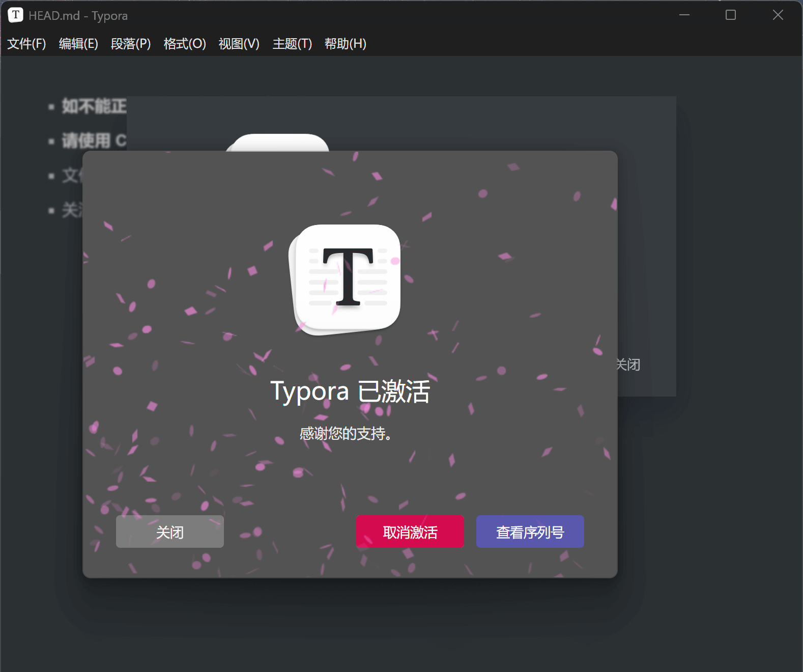Click the purple 查看序列号 button
Screen dimensions: 803x672
(530, 531)
